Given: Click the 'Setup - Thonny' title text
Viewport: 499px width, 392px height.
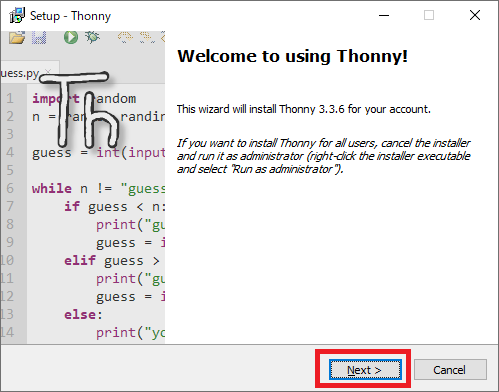Looking at the screenshot, I should [70, 16].
